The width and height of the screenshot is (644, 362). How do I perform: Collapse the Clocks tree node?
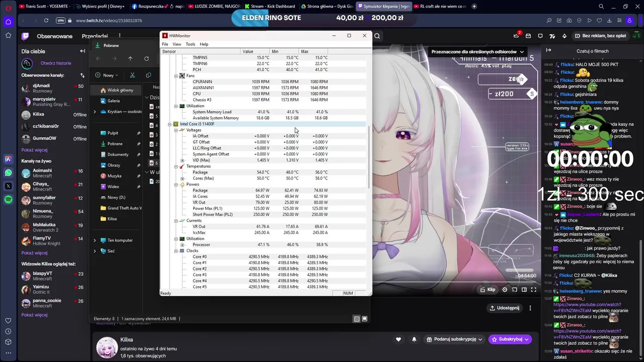pos(176,251)
